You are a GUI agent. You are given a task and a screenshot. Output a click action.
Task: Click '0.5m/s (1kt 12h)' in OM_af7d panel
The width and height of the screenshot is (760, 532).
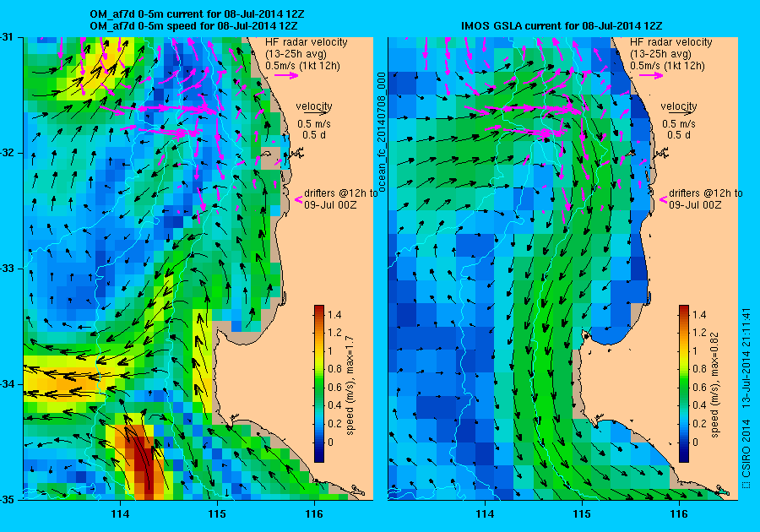coord(302,66)
